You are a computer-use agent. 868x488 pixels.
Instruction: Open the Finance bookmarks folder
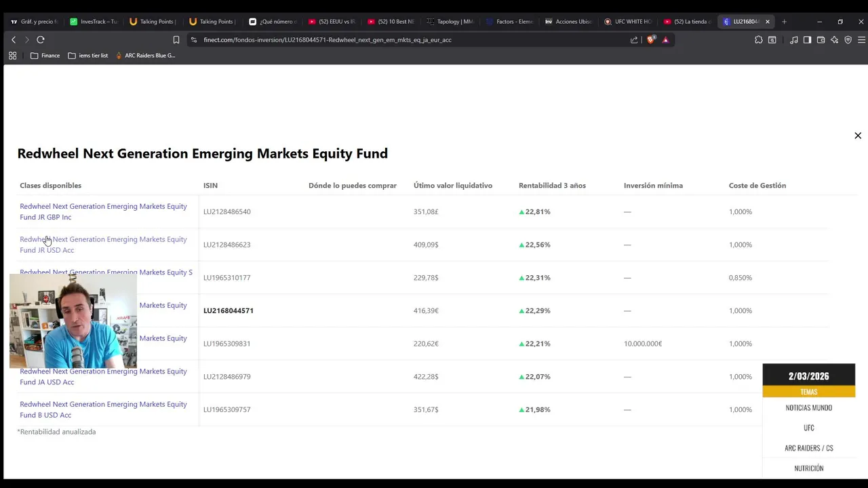pyautogui.click(x=45, y=56)
